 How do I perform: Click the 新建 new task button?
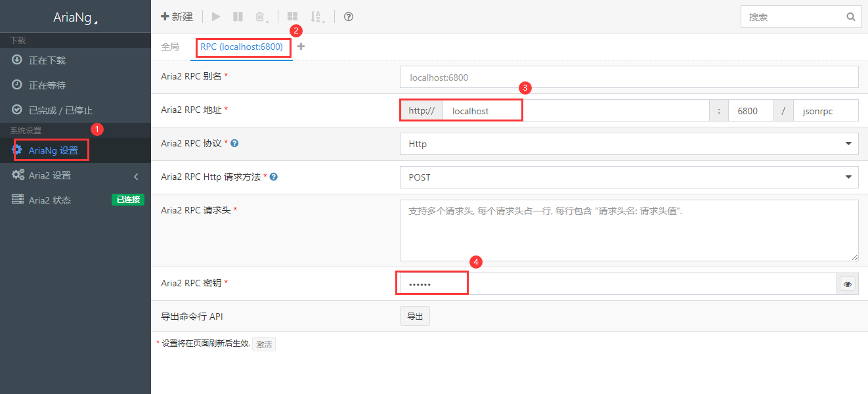pos(177,16)
